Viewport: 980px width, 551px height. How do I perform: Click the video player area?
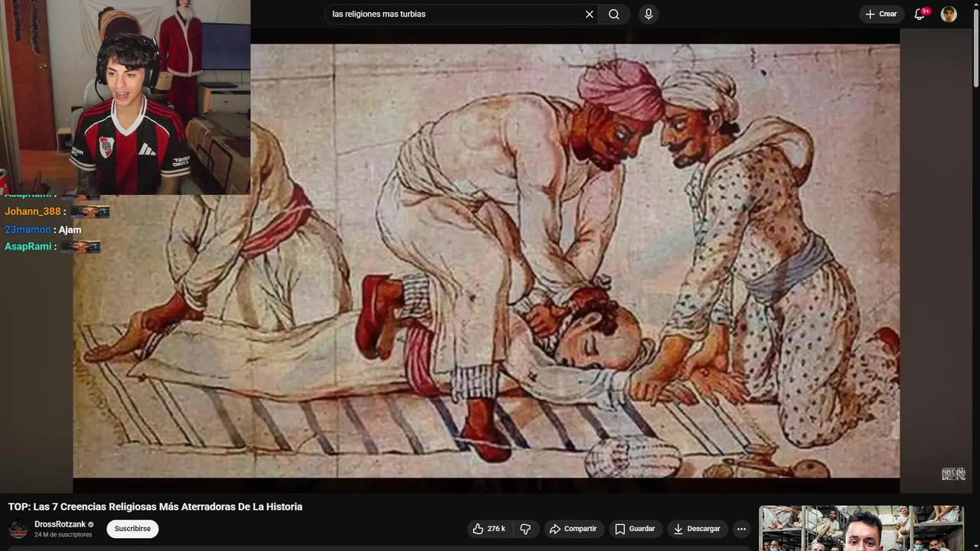[486, 260]
